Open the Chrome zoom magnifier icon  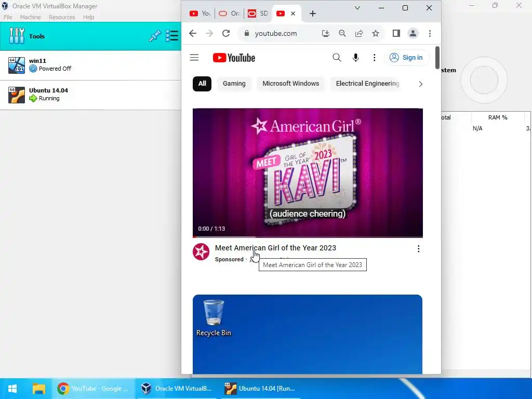(342, 33)
